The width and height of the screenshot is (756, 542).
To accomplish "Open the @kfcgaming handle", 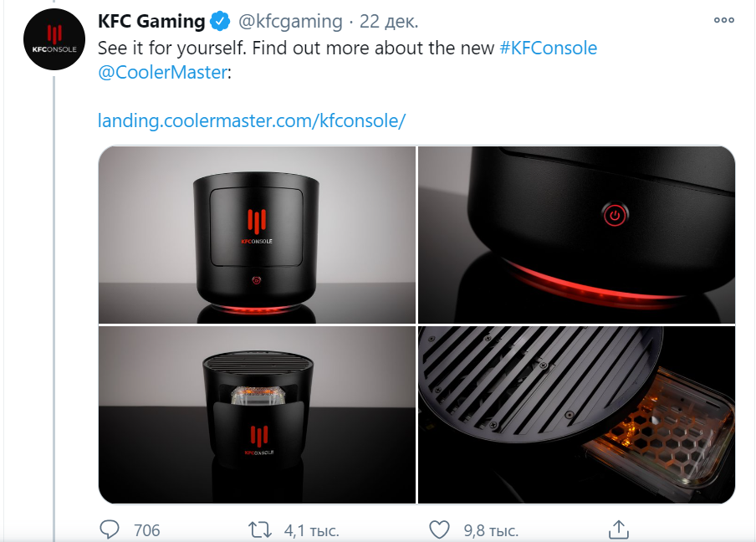I will click(290, 21).
